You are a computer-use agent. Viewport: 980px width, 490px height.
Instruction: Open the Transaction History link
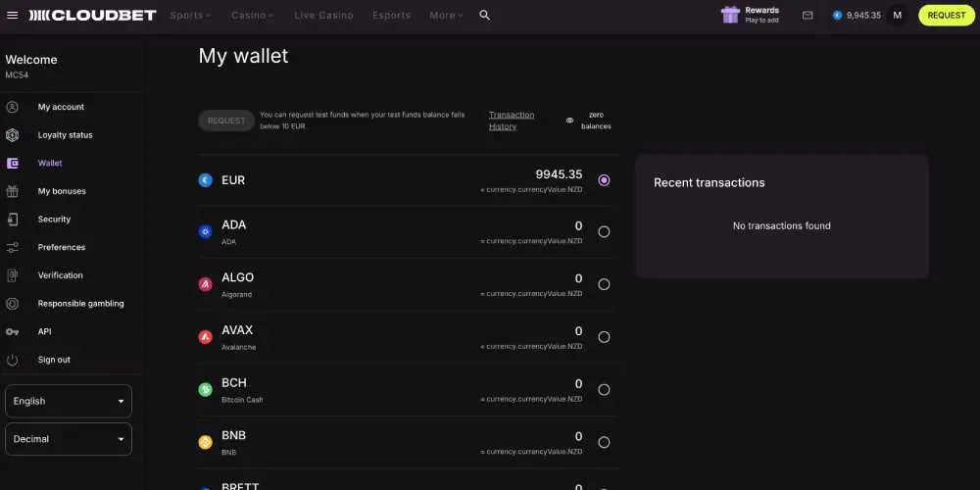pos(512,121)
